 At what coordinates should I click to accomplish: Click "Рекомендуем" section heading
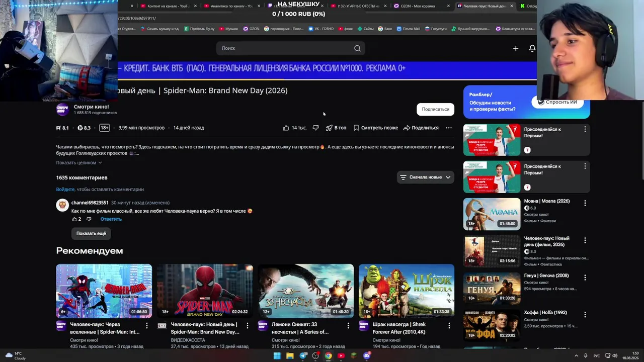tap(90, 250)
